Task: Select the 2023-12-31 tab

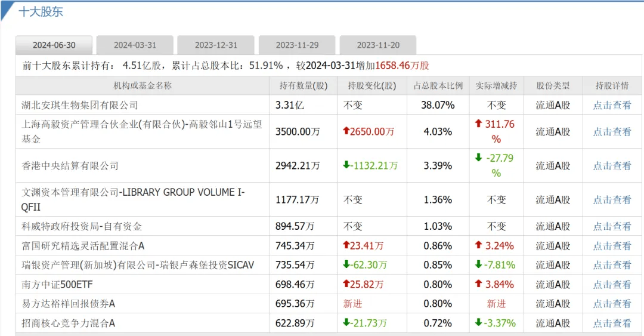Action: [216, 45]
